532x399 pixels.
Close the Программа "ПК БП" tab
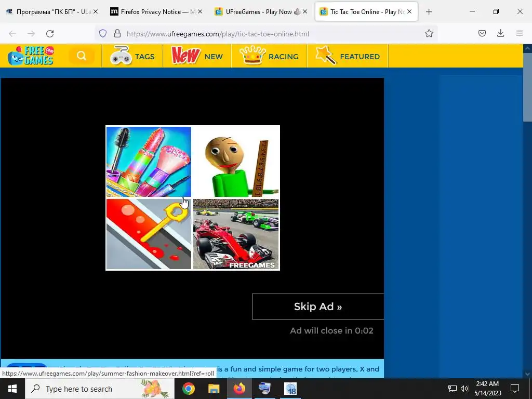pyautogui.click(x=96, y=11)
